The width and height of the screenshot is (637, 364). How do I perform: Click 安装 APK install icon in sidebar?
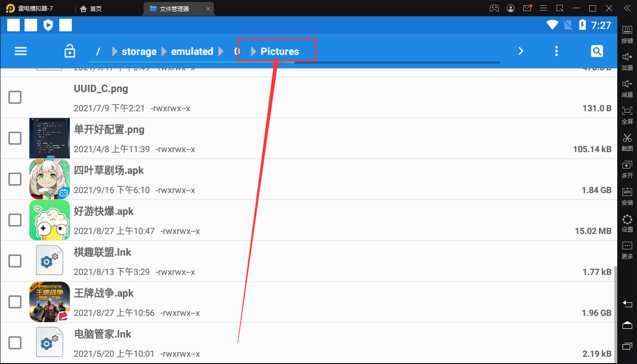coord(627,195)
